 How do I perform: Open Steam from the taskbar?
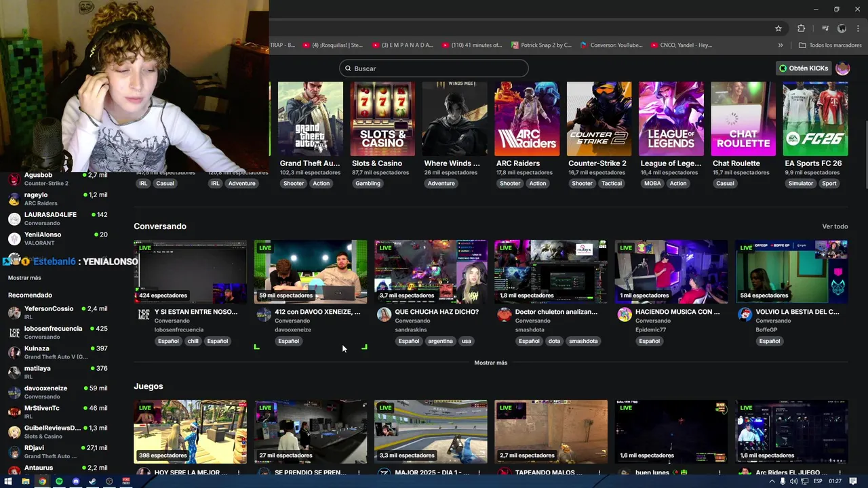tap(92, 481)
